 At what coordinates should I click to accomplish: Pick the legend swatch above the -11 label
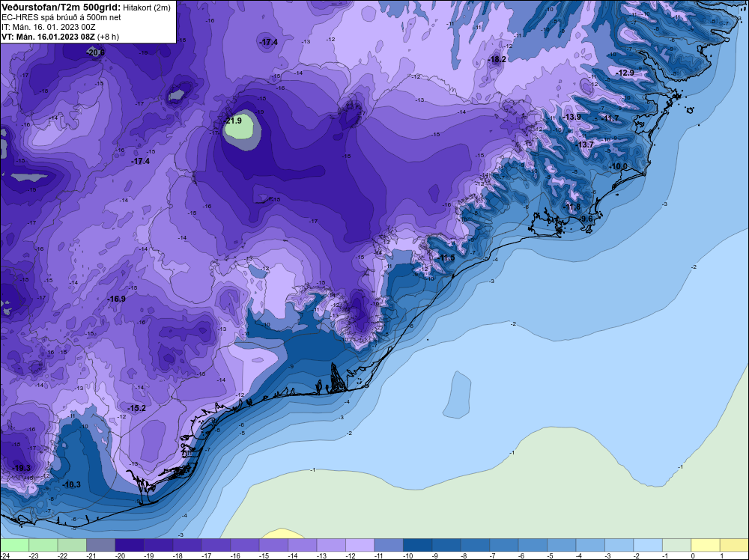coord(389,545)
